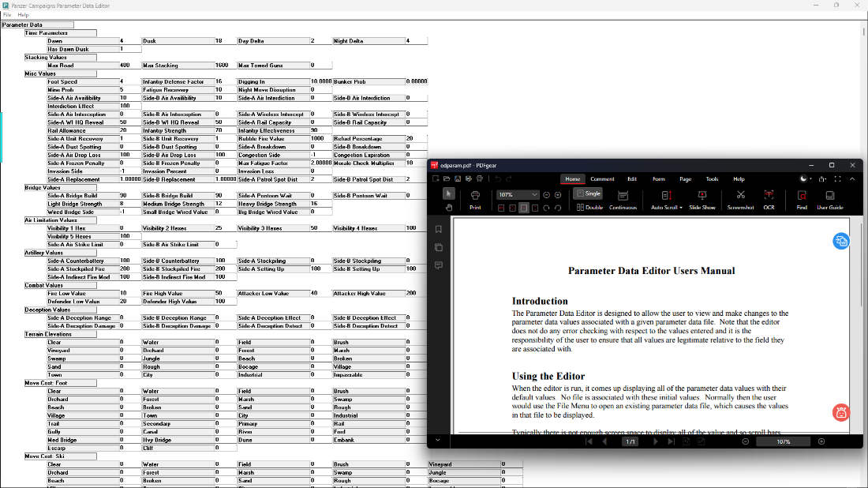
Task: Launch the OCR tool
Action: (769, 200)
